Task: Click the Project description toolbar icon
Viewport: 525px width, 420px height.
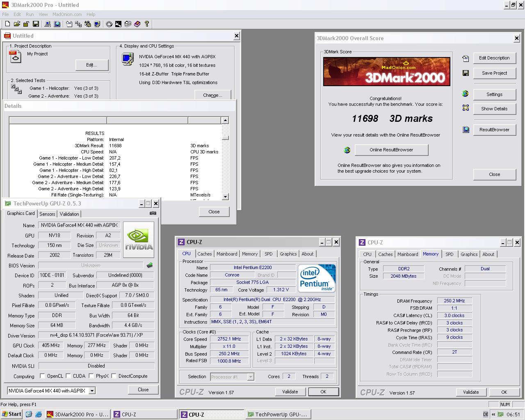Action: coord(69,24)
